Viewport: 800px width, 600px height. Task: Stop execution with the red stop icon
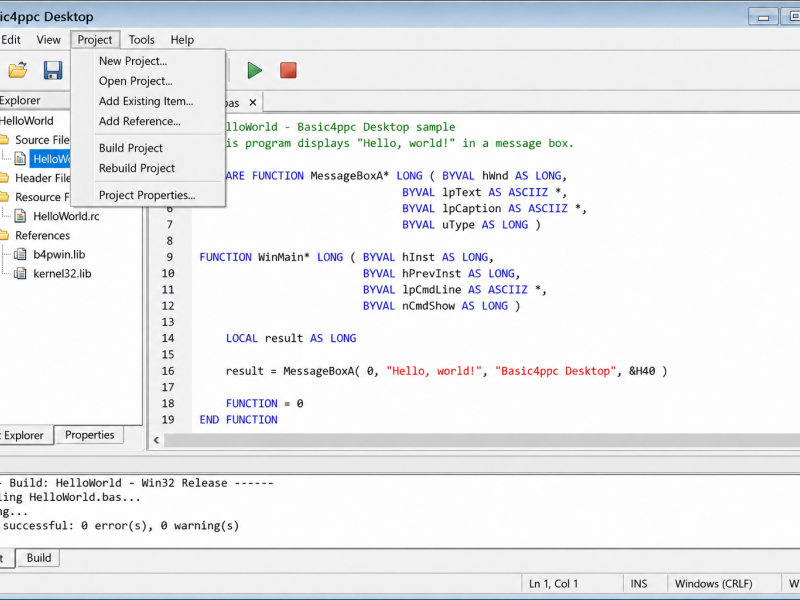coord(288,70)
